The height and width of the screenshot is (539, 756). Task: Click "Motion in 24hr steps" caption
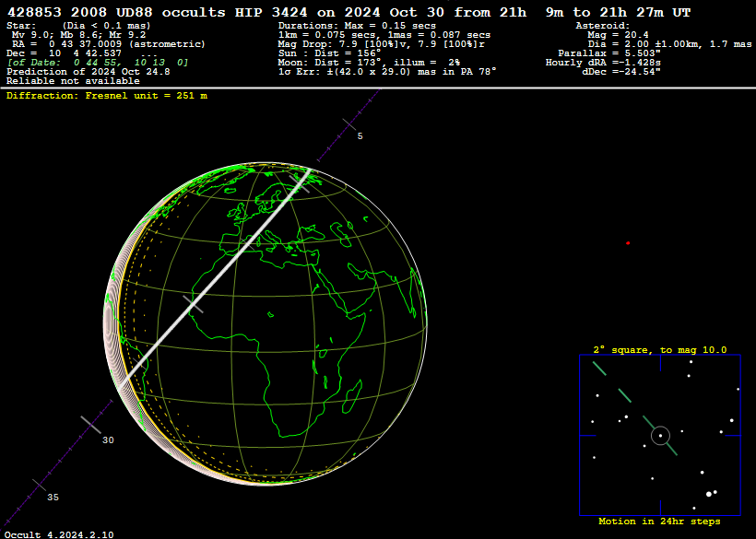coord(659,521)
